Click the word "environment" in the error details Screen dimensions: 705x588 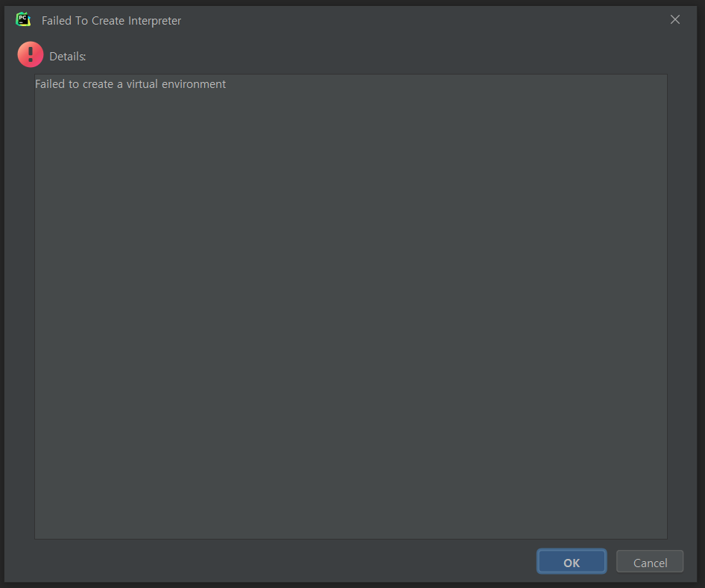(x=194, y=84)
